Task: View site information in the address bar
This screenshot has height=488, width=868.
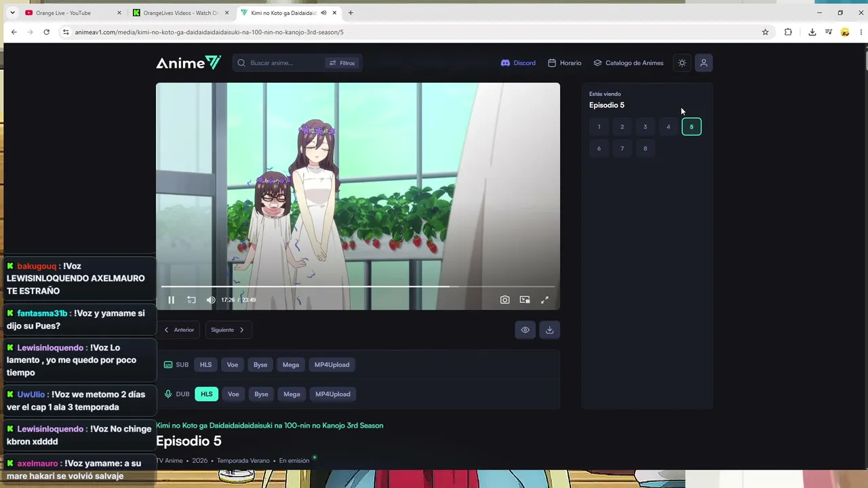Action: click(x=66, y=32)
